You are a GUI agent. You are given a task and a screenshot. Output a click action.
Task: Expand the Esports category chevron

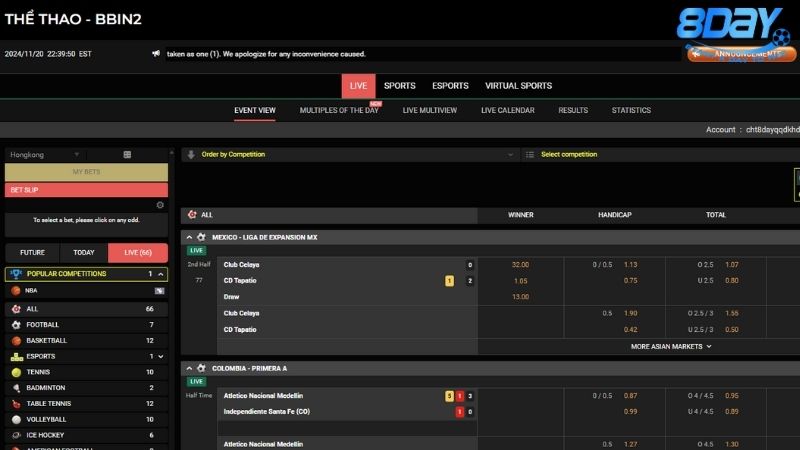(x=161, y=357)
